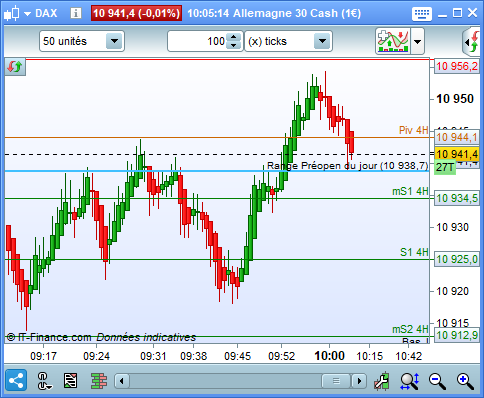Click the 10:00 time axis label
The image size is (484, 398).
point(329,356)
